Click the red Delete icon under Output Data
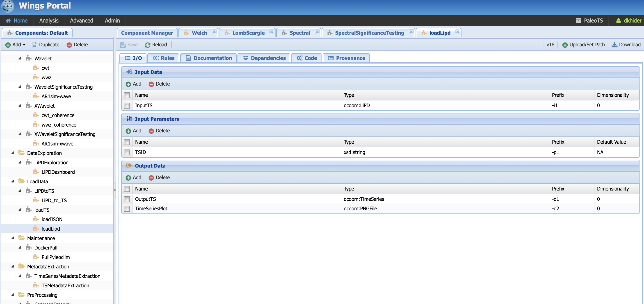Viewport: 644px width, 304px height. click(x=151, y=178)
